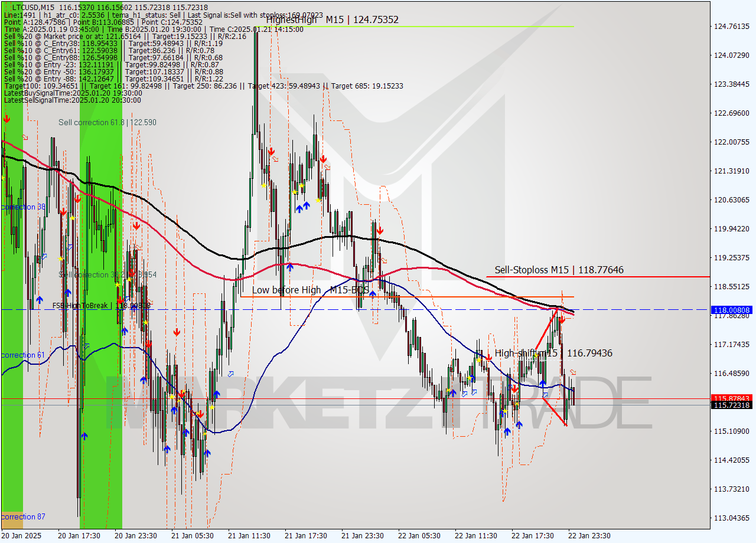Image resolution: width=756 pixels, height=543 pixels.
Task: Click the 122.00785 price axis label
Action: 732,142
